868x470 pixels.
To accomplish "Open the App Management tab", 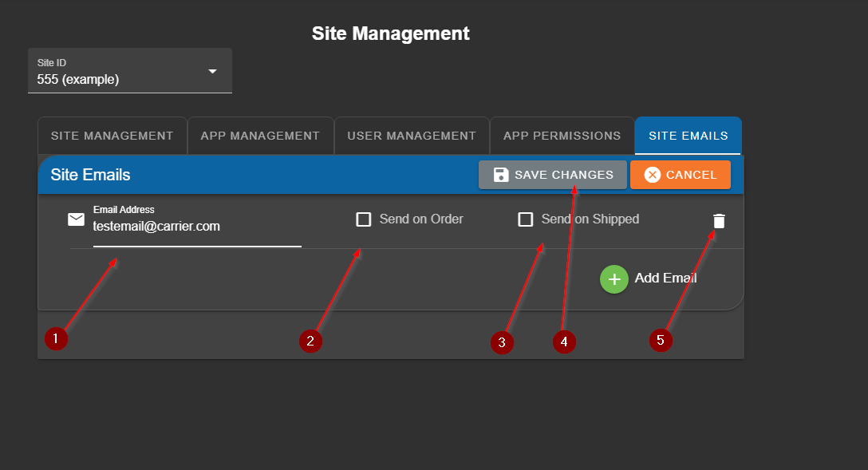I will coord(260,136).
